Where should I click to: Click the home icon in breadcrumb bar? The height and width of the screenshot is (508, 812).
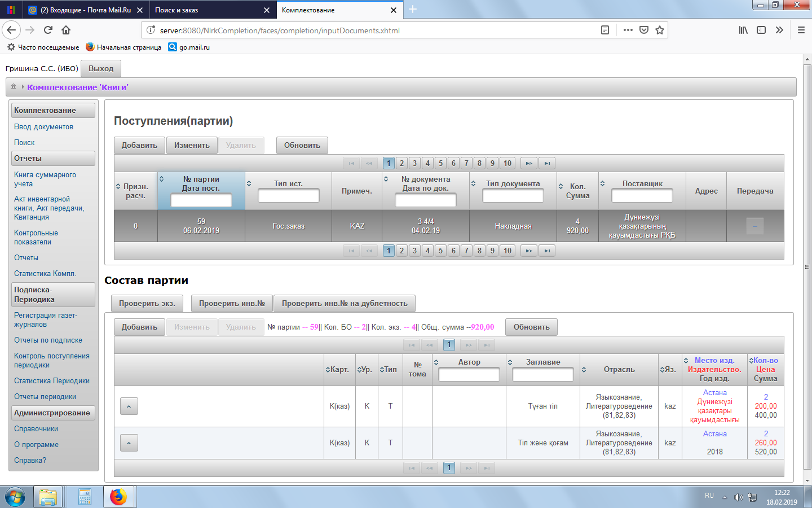pyautogui.click(x=14, y=87)
